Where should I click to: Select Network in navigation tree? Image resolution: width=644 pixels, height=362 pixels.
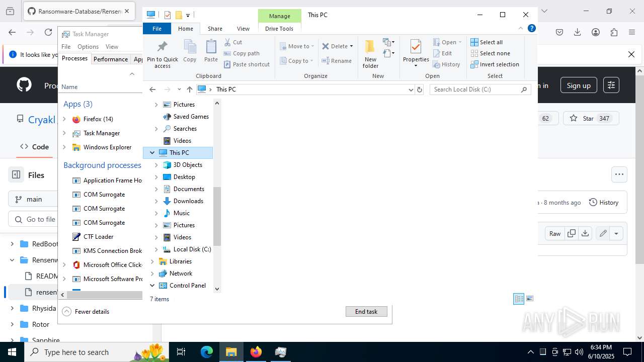click(181, 274)
